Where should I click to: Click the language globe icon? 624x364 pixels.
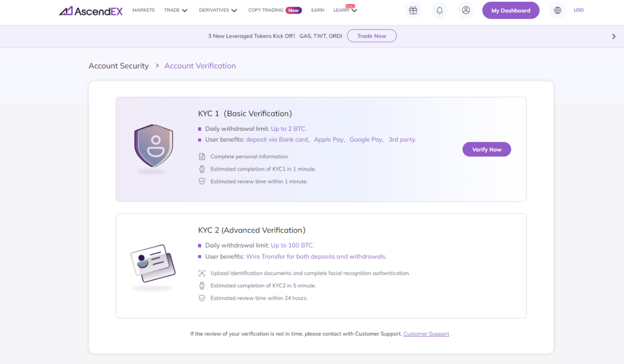[557, 10]
